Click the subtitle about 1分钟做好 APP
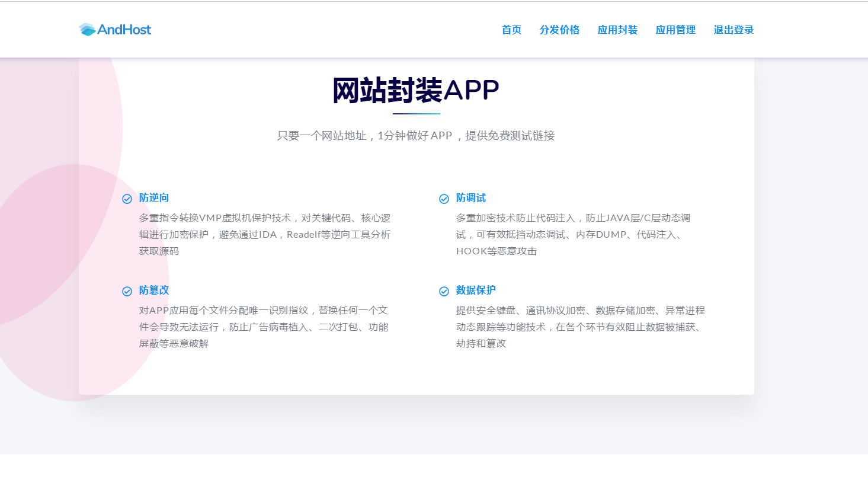Image resolution: width=868 pixels, height=495 pixels. pyautogui.click(x=416, y=136)
